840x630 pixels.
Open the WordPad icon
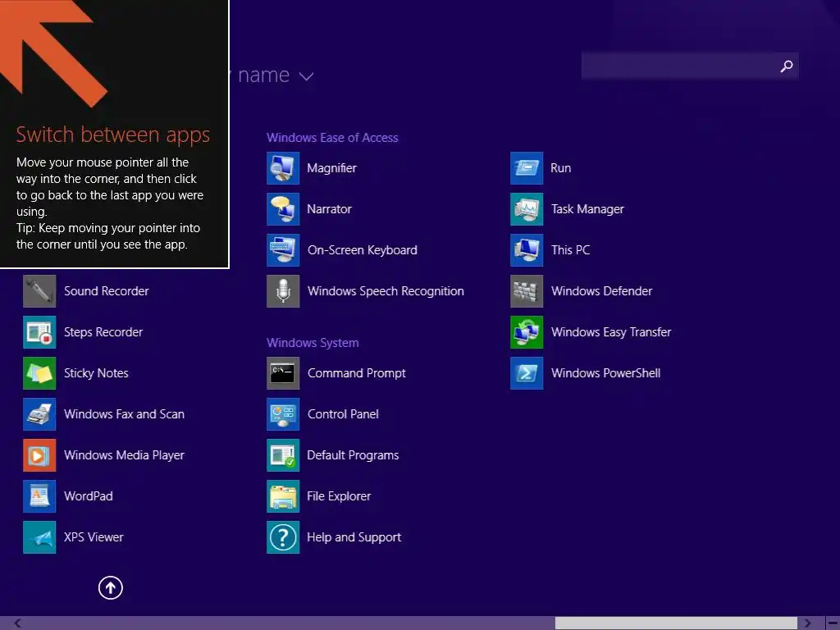(x=39, y=496)
